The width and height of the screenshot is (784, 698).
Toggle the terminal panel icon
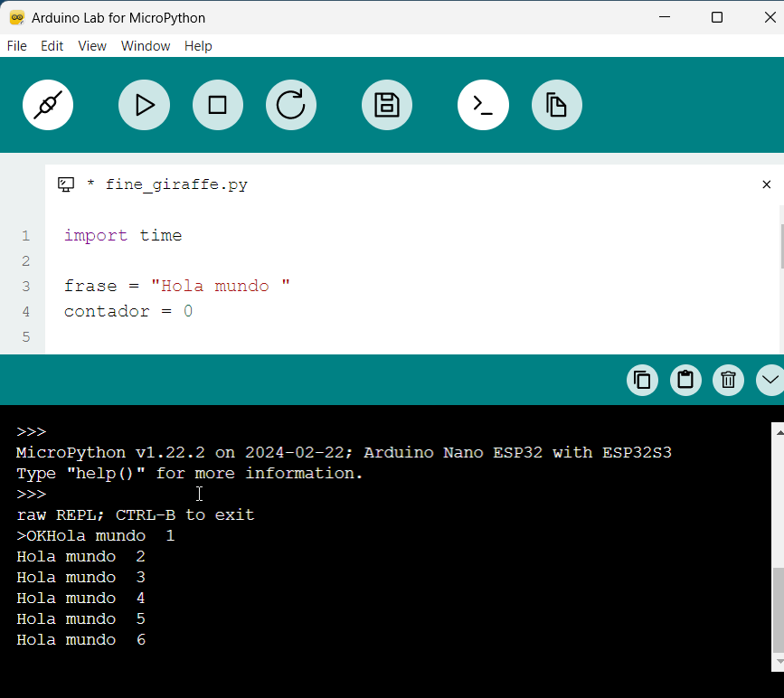tap(483, 105)
